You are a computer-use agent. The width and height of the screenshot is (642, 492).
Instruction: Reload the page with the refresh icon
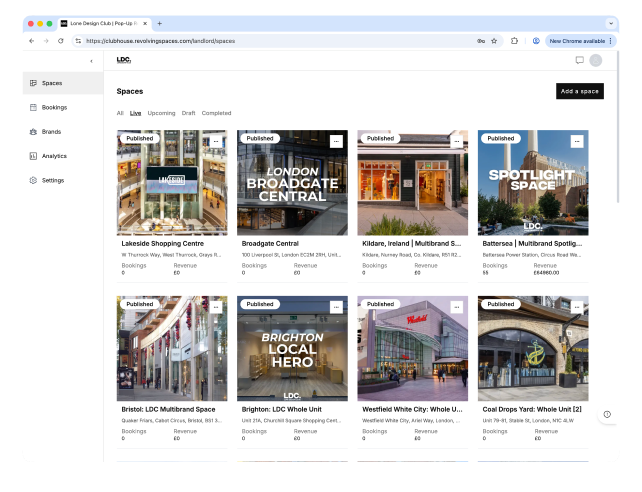tap(61, 41)
